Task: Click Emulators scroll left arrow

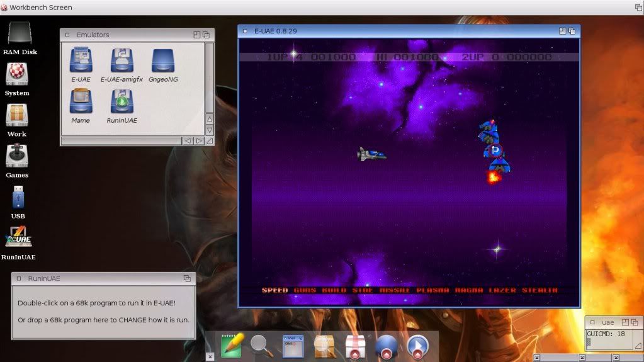Action: [188, 140]
